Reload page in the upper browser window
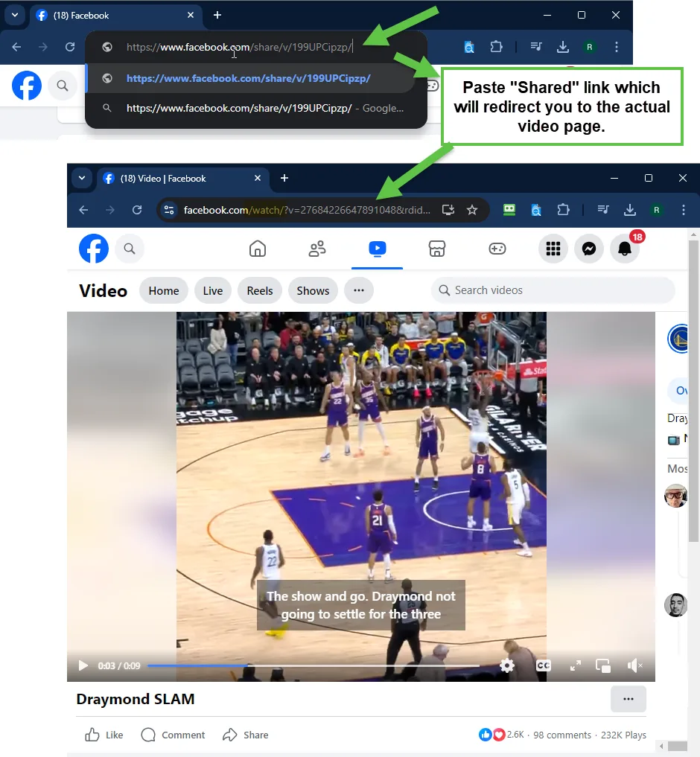This screenshot has height=757, width=700. click(x=70, y=47)
